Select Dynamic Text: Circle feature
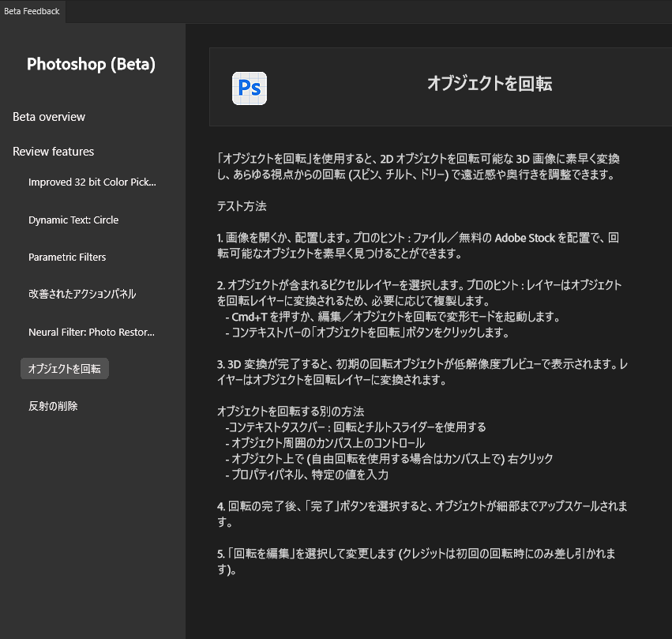The image size is (672, 639). tap(73, 220)
